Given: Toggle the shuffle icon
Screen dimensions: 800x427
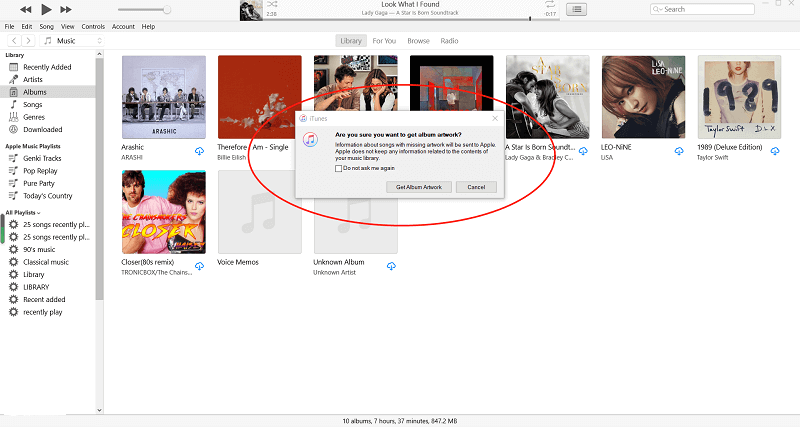Looking at the screenshot, I should [x=272, y=4].
